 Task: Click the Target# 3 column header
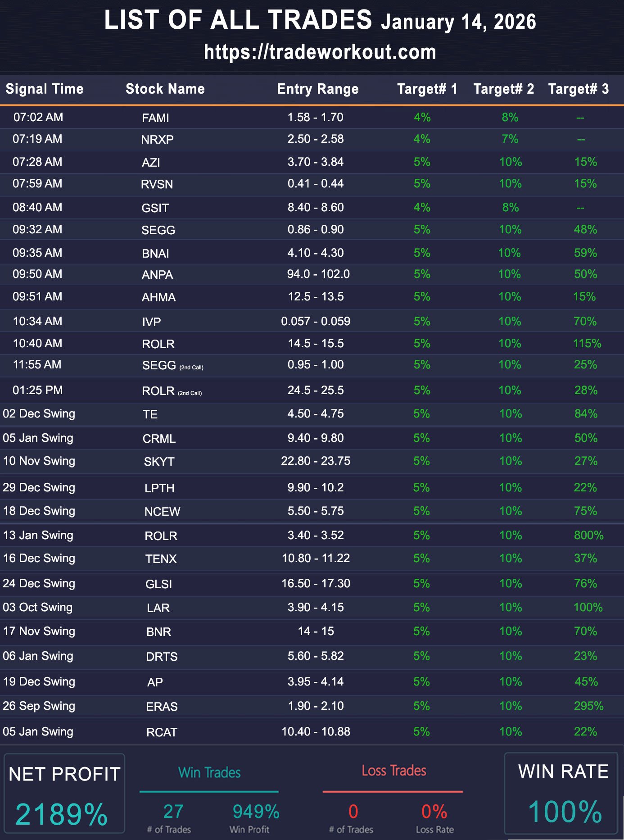(578, 89)
